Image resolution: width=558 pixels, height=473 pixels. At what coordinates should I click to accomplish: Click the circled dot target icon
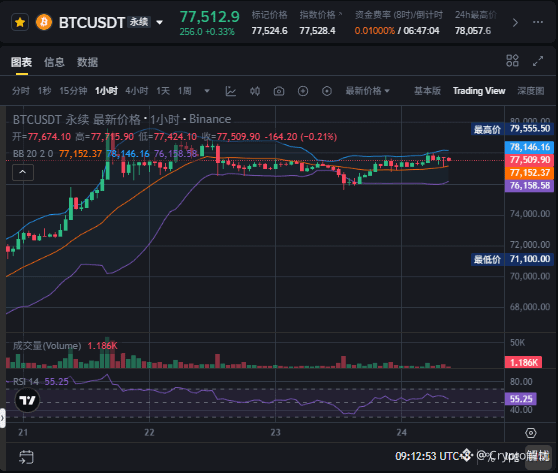click(327, 91)
